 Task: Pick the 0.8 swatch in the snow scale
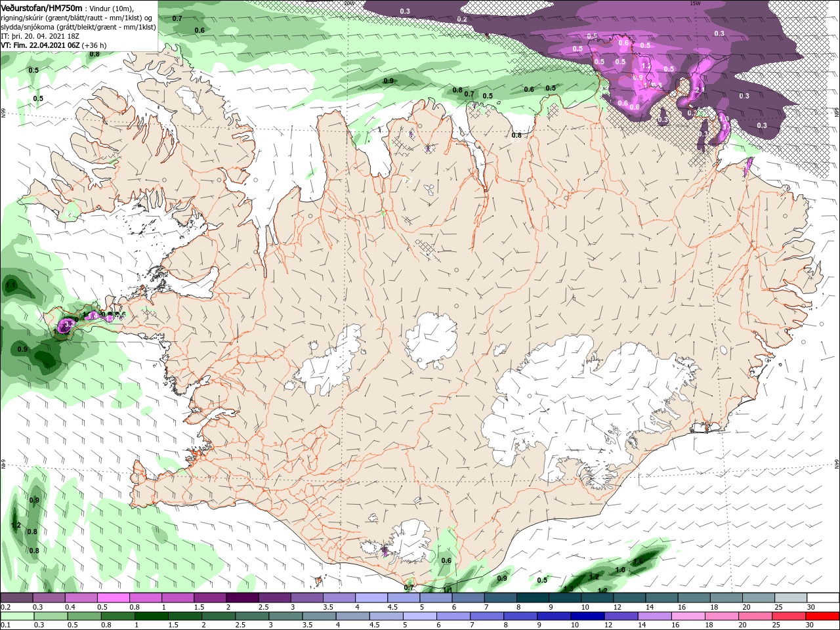pyautogui.click(x=145, y=598)
